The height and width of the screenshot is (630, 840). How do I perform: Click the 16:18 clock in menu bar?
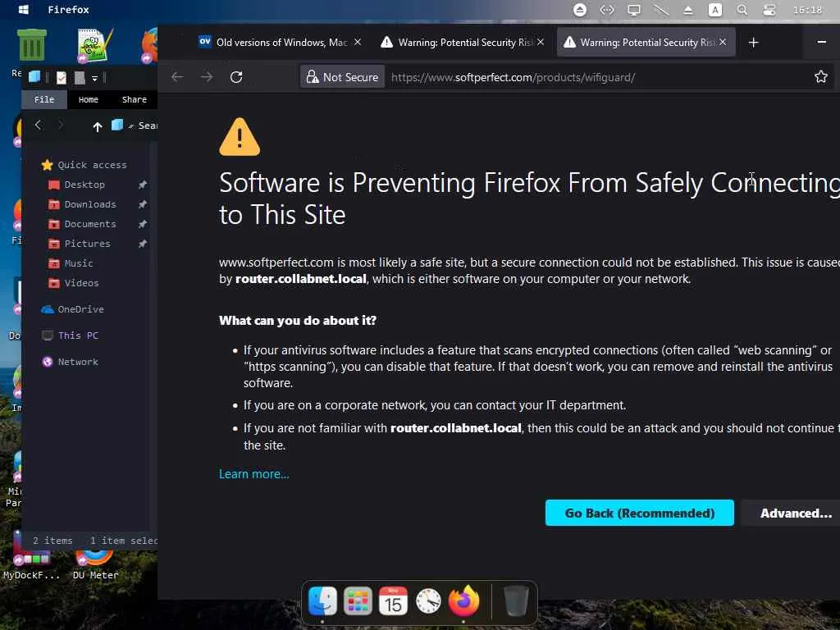pyautogui.click(x=807, y=10)
